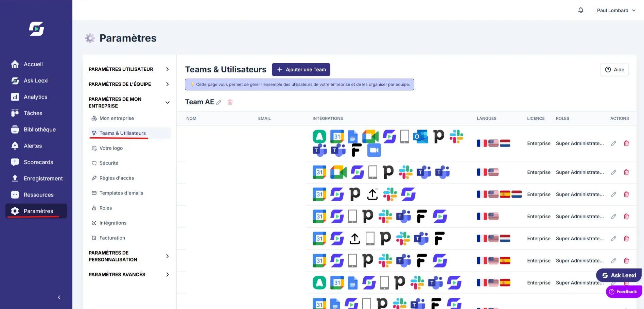
Task: Click the Aide help button
Action: coord(614,70)
